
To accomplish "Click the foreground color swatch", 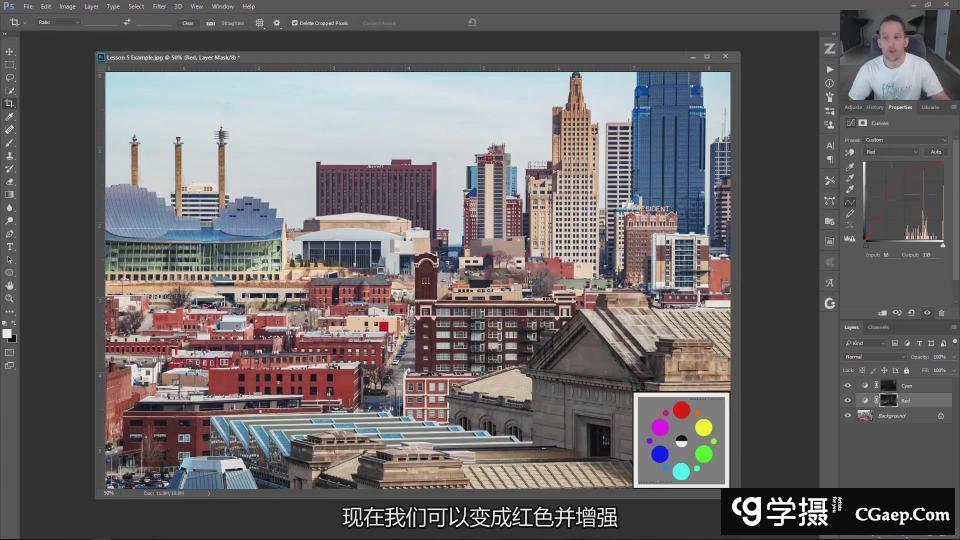I will pyautogui.click(x=8, y=333).
